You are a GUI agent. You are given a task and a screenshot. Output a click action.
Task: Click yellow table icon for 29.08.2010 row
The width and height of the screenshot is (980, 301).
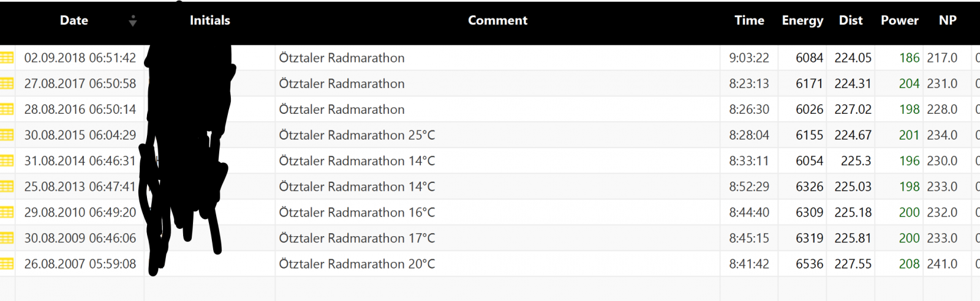7,212
